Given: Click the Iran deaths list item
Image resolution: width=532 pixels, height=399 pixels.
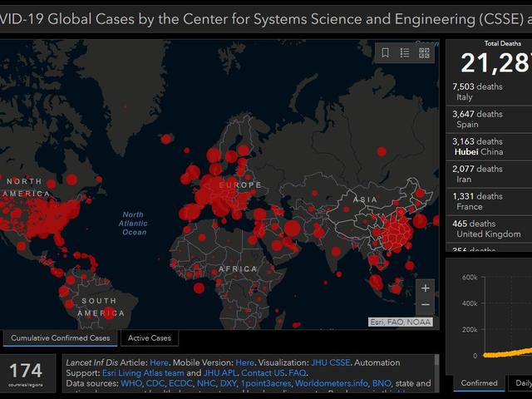Looking at the screenshot, I should pyautogui.click(x=486, y=174).
